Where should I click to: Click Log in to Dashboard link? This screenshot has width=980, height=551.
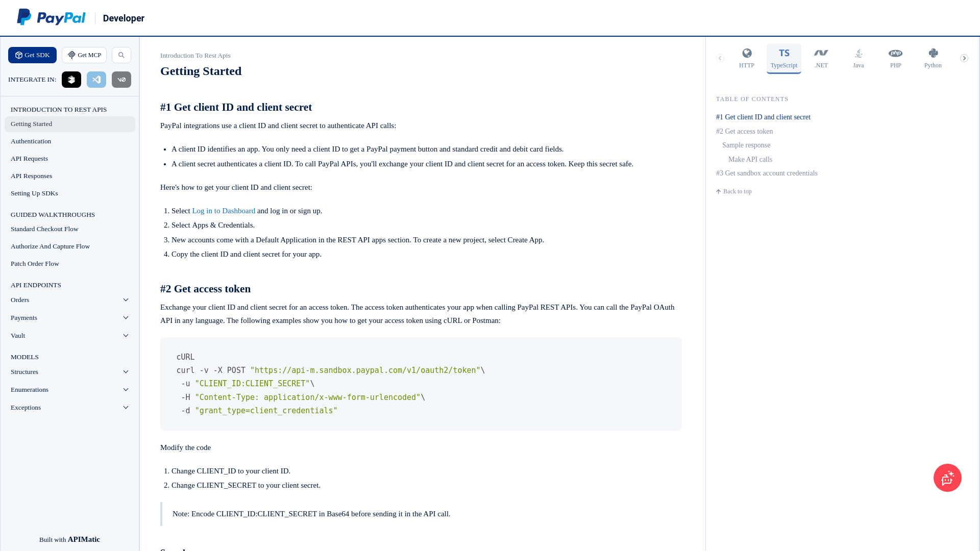[224, 211]
